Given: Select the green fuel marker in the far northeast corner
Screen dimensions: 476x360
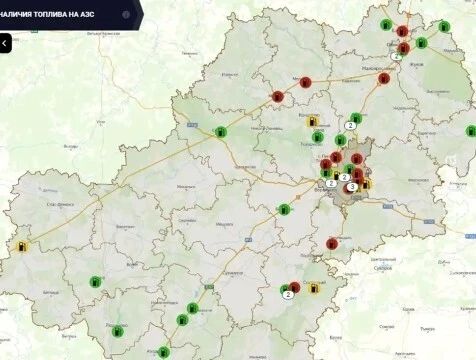Looking at the screenshot, I should 444,26.
